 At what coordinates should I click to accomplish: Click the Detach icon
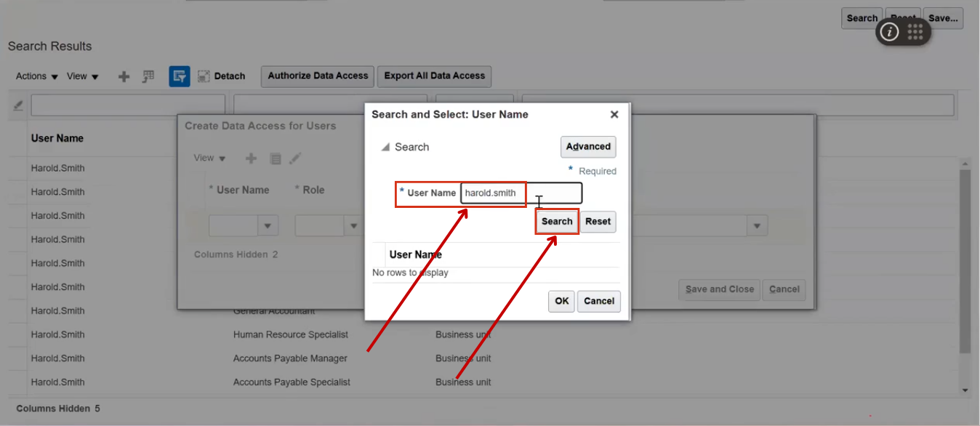point(206,76)
